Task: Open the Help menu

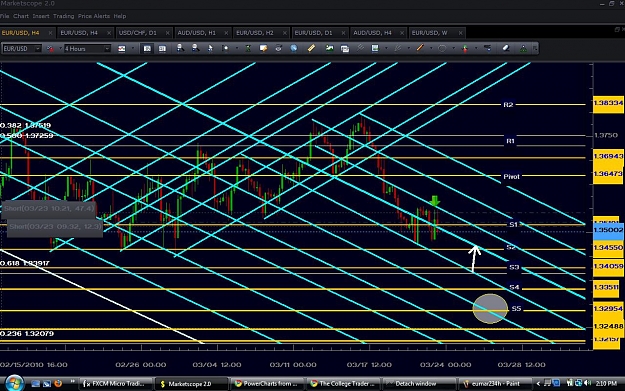Action: [x=120, y=16]
